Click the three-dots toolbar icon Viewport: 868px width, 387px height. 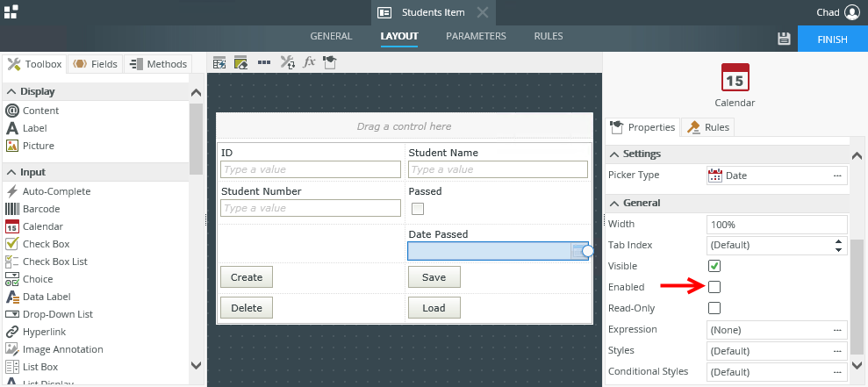[x=263, y=62]
